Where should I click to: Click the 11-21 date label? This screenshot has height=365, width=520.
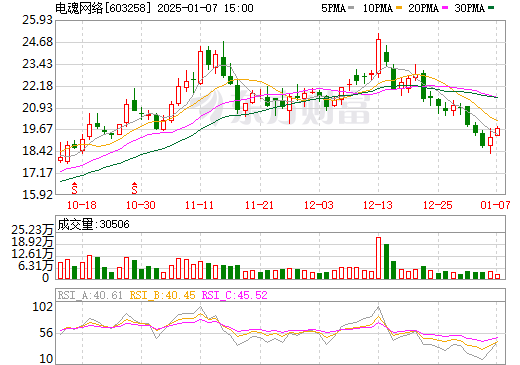pos(259,205)
